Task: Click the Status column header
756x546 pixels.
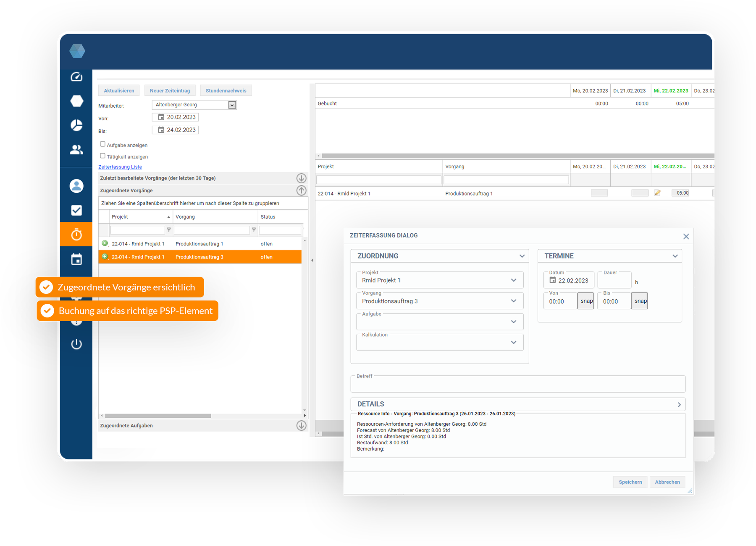Action: [x=280, y=217]
